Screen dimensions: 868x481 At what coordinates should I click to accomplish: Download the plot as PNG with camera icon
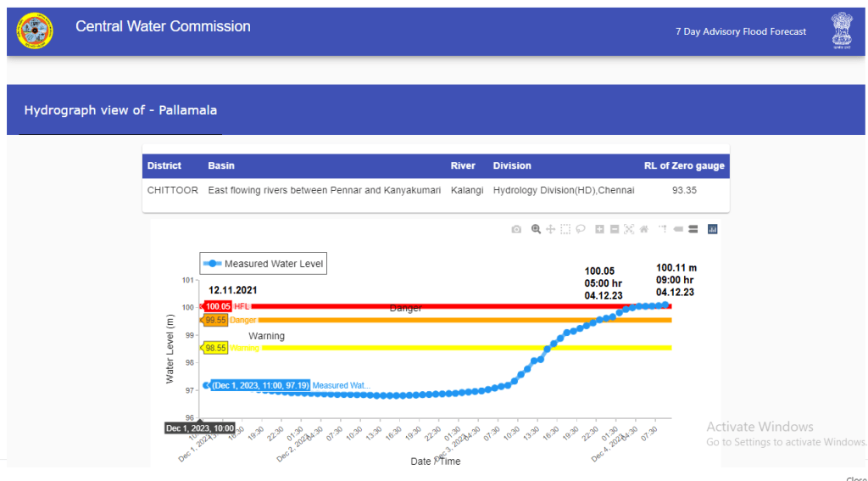point(516,229)
